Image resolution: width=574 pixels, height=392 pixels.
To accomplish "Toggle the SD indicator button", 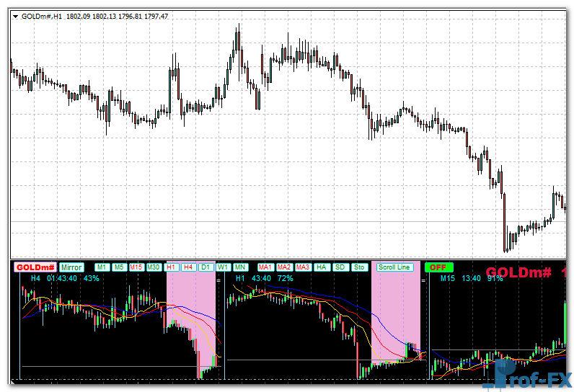I will [x=340, y=267].
